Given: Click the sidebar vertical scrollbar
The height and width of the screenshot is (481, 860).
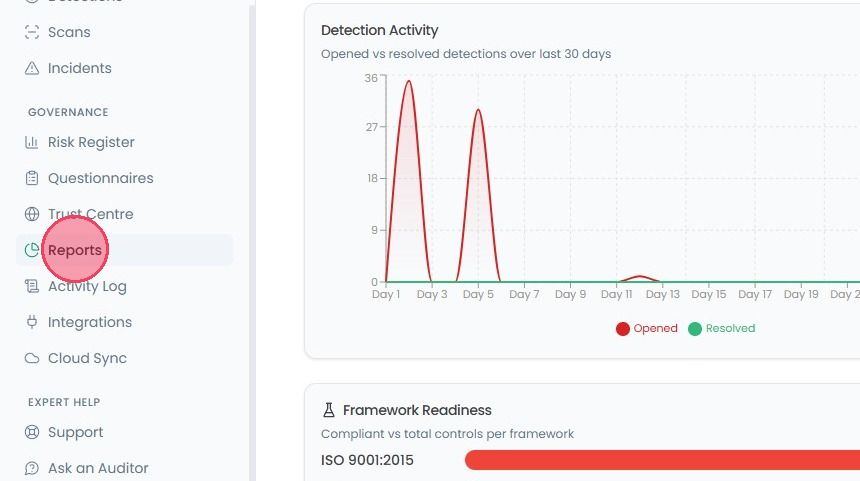Looking at the screenshot, I should [252, 241].
